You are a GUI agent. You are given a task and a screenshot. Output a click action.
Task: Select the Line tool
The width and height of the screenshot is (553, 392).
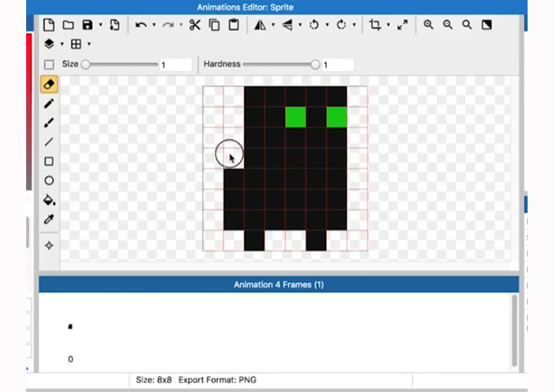tap(49, 142)
